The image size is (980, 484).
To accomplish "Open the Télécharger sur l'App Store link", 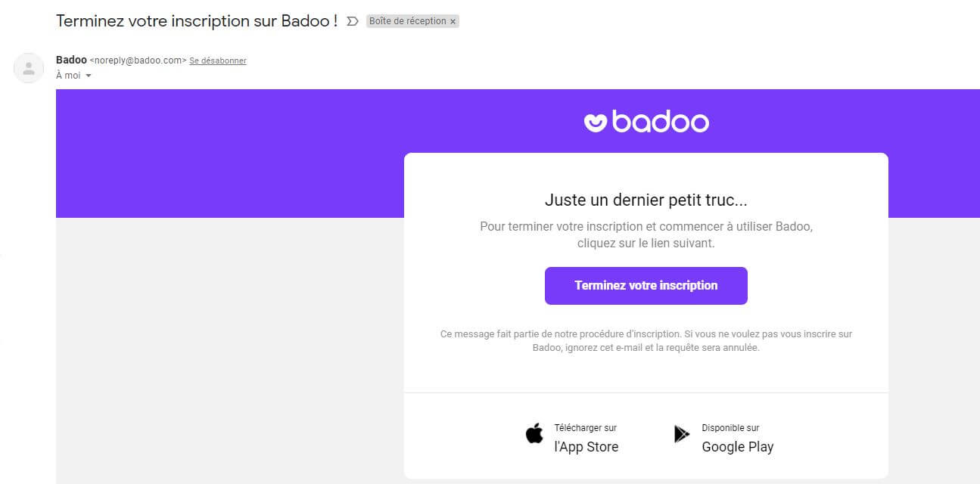I will [586, 438].
